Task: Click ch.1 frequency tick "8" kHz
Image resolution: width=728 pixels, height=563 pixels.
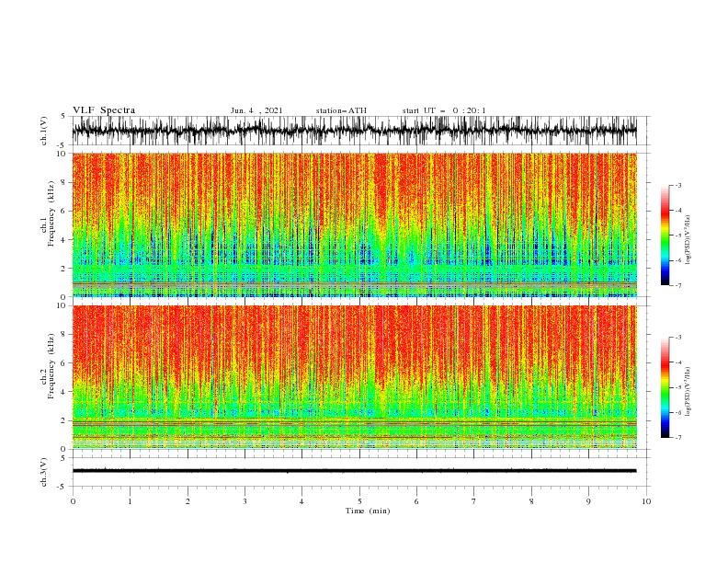Action: (x=64, y=182)
